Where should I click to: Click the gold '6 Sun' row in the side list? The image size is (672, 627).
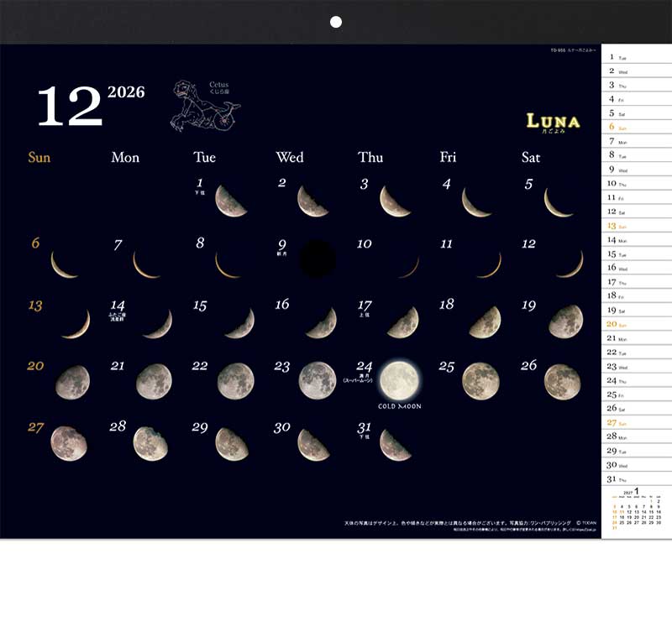click(637, 128)
